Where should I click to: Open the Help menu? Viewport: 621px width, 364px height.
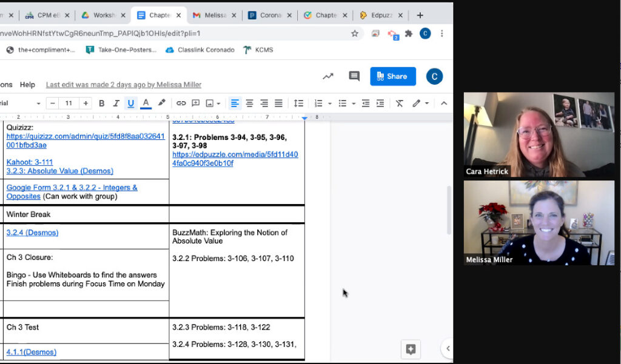click(27, 85)
